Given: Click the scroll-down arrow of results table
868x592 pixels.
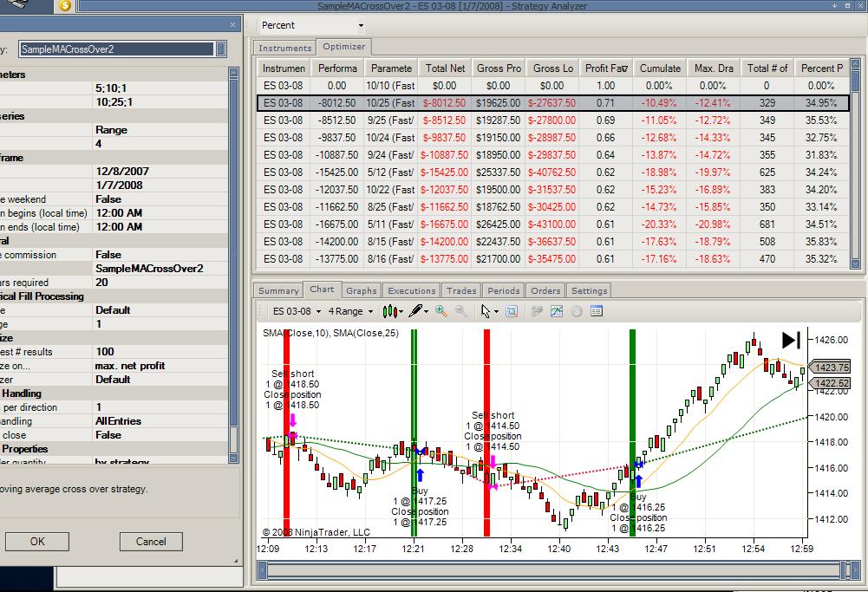Looking at the screenshot, I should [855, 264].
